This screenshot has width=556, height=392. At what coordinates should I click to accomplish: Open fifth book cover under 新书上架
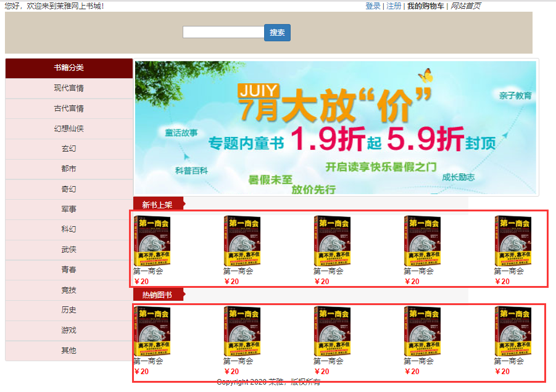(513, 241)
